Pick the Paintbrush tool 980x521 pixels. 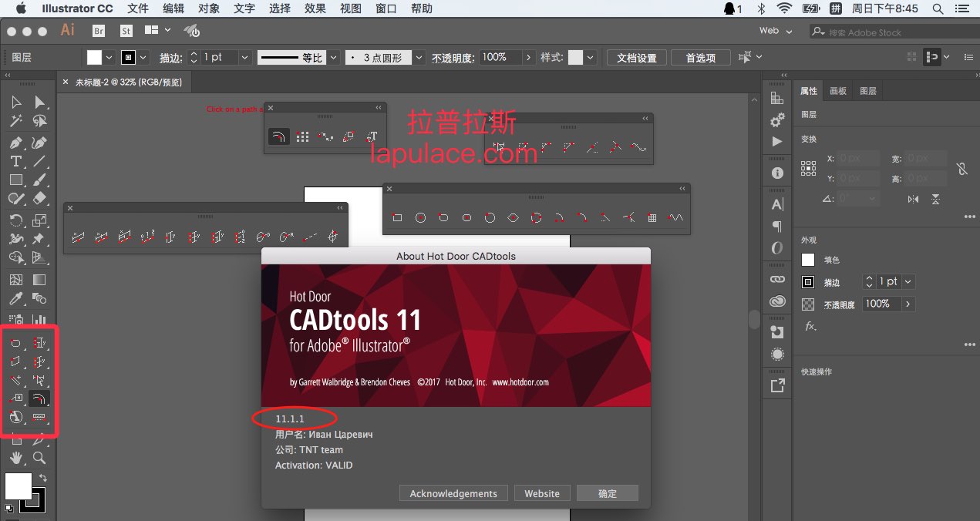pyautogui.click(x=39, y=180)
